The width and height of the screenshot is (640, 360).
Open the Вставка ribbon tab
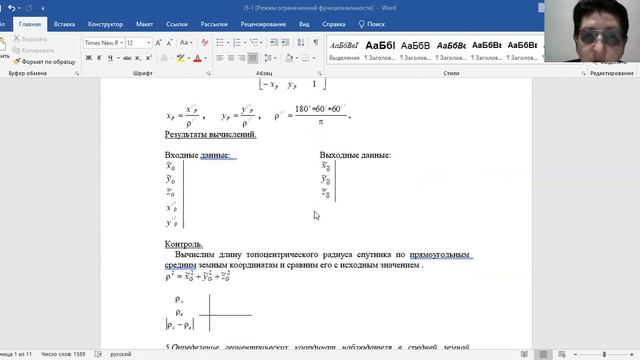[x=64, y=24]
